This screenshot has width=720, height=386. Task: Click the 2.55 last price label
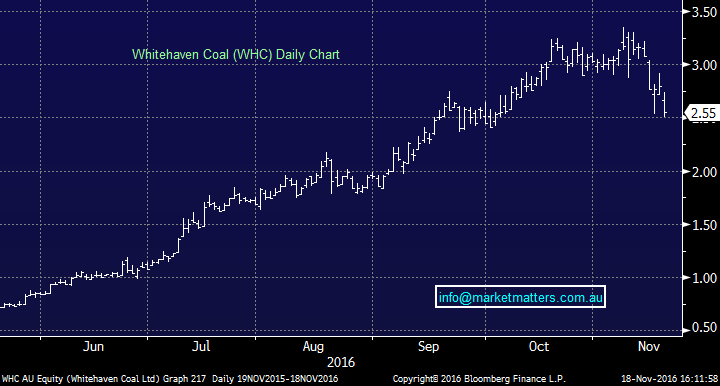point(703,113)
